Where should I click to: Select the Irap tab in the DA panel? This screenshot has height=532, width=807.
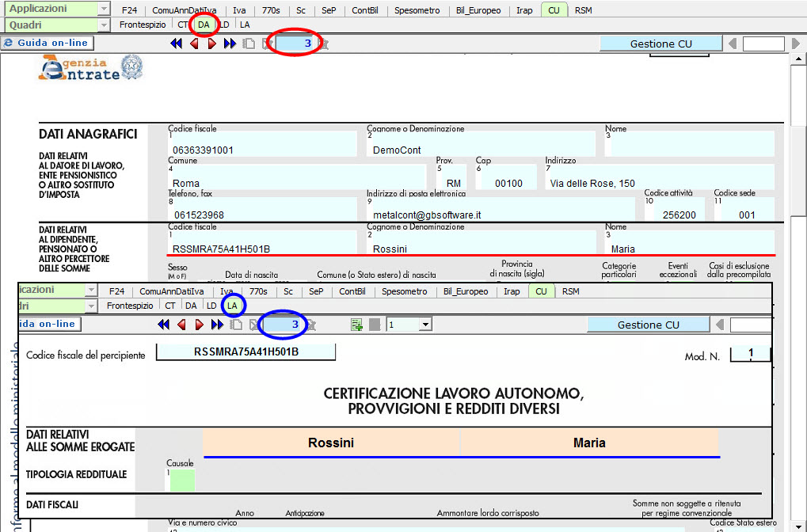pyautogui.click(x=524, y=10)
